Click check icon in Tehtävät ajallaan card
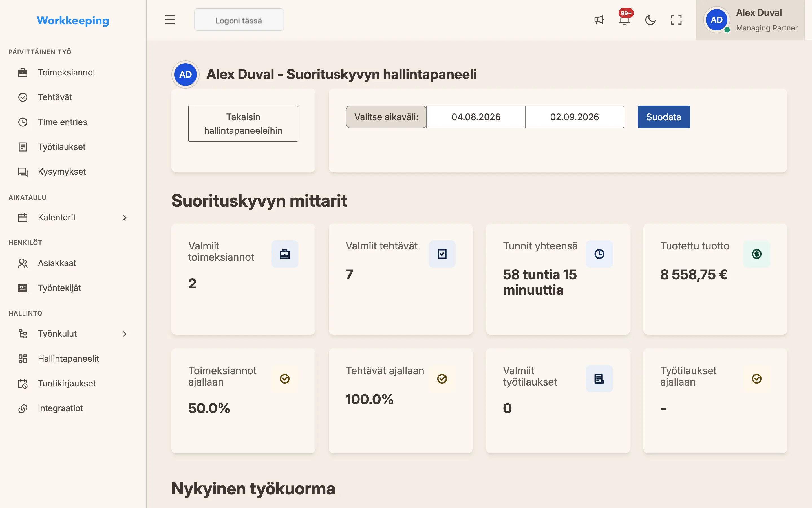The height and width of the screenshot is (508, 812). click(x=442, y=379)
